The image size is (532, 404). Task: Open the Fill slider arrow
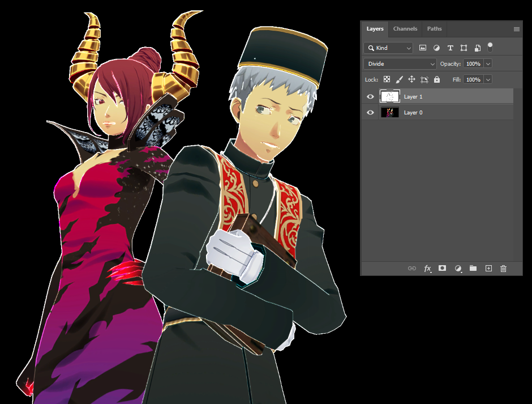point(488,79)
